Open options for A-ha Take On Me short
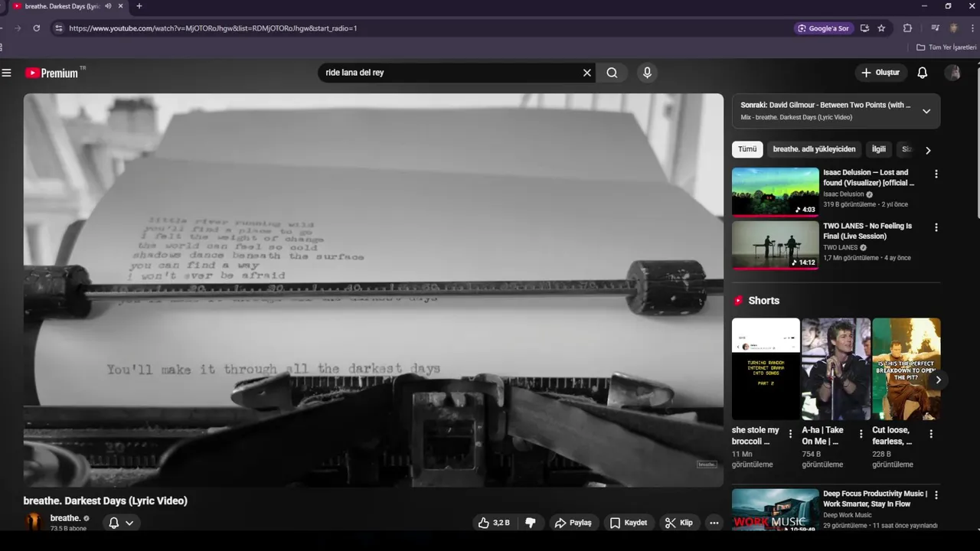The image size is (980, 551). (861, 434)
